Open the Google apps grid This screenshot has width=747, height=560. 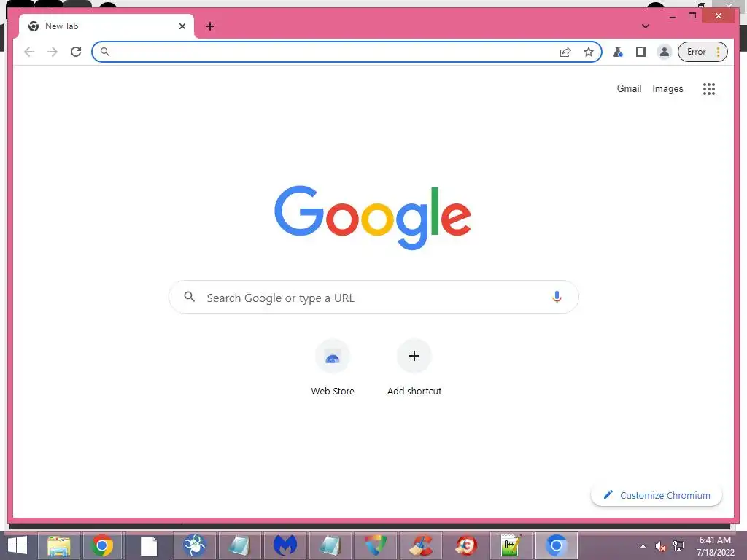(709, 88)
